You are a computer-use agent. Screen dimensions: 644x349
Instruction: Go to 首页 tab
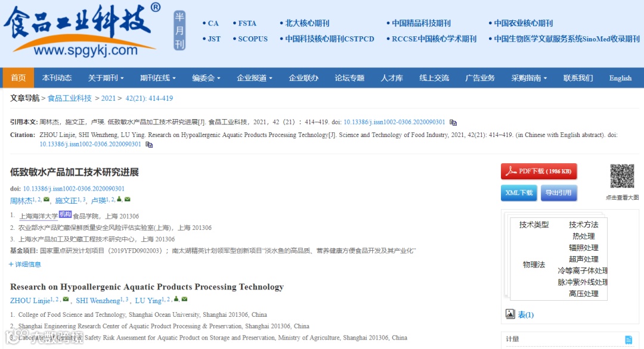pyautogui.click(x=18, y=78)
